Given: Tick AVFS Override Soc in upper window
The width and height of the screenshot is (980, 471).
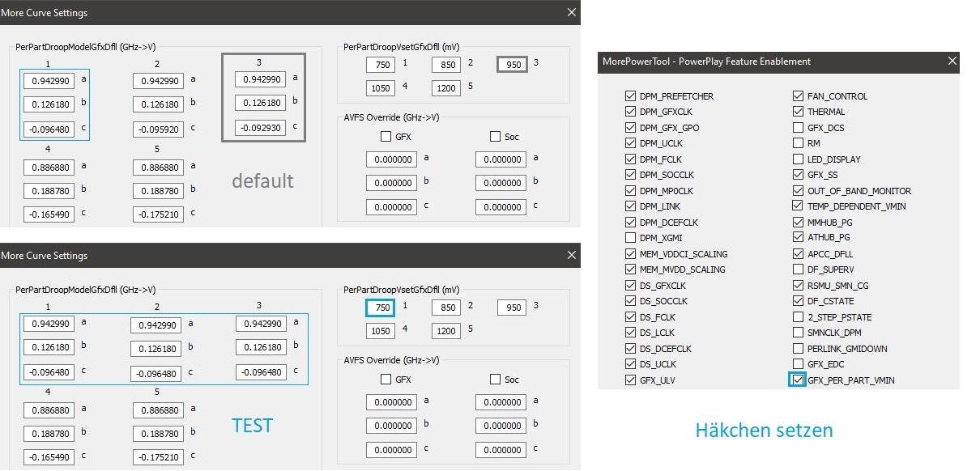Looking at the screenshot, I should (496, 137).
